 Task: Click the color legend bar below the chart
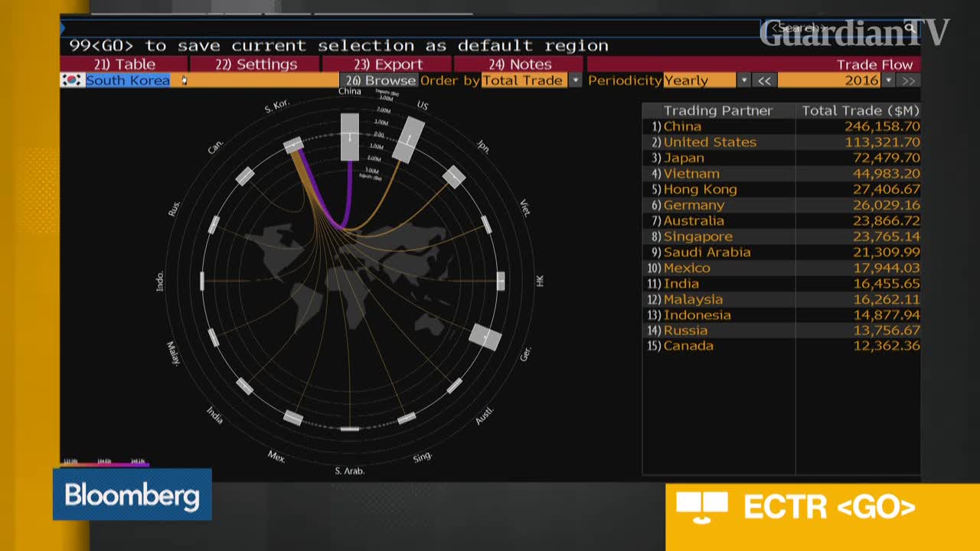tap(105, 463)
